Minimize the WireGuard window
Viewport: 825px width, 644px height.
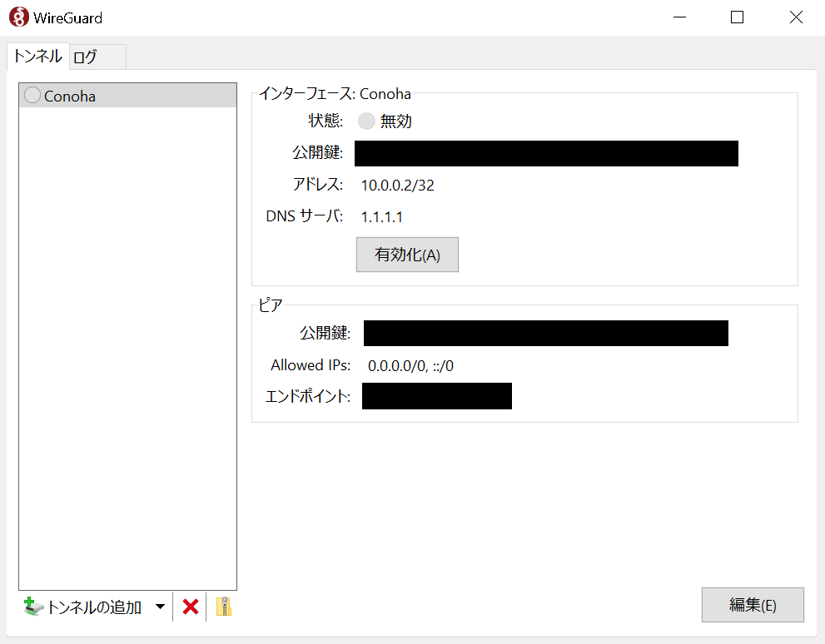[x=680, y=17]
